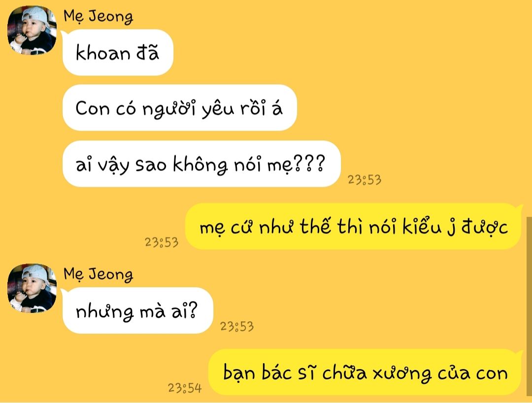Tap the lower Mẹ Jeong sender name
Screen dimensions: 532x403
click(x=98, y=274)
